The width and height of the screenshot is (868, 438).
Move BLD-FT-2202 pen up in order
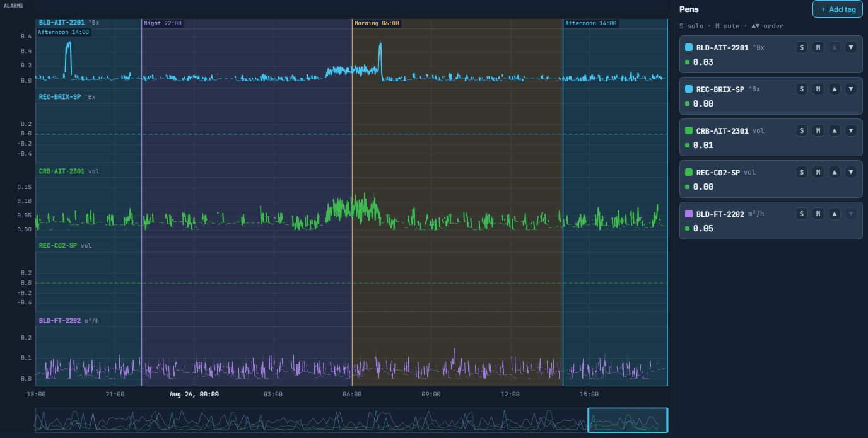tap(835, 214)
